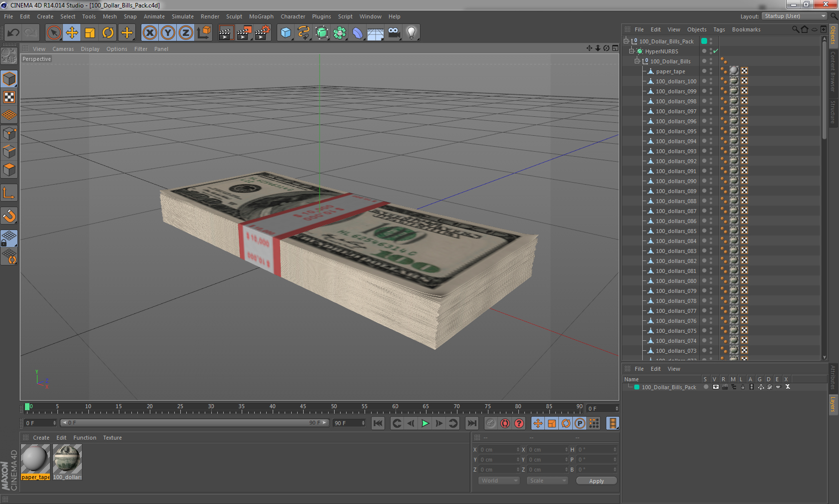This screenshot has width=839, height=504.
Task: Open the spline tools icon
Action: coord(304,33)
